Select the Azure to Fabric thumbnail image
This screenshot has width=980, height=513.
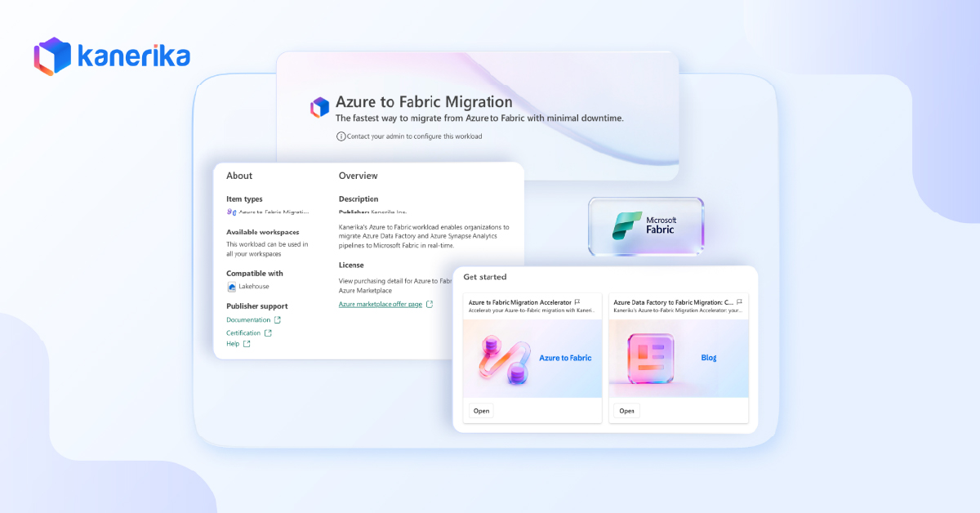(x=532, y=358)
